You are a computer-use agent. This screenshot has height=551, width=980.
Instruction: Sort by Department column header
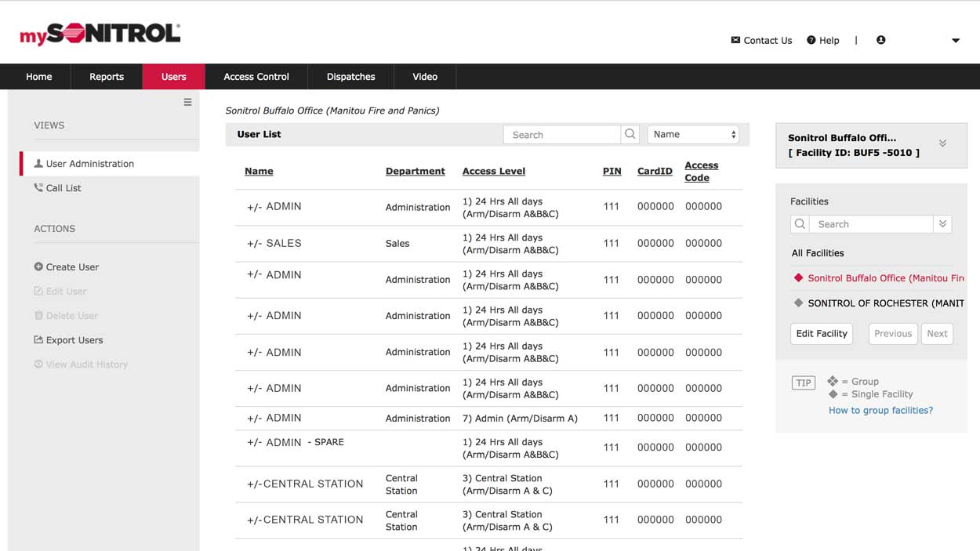415,171
